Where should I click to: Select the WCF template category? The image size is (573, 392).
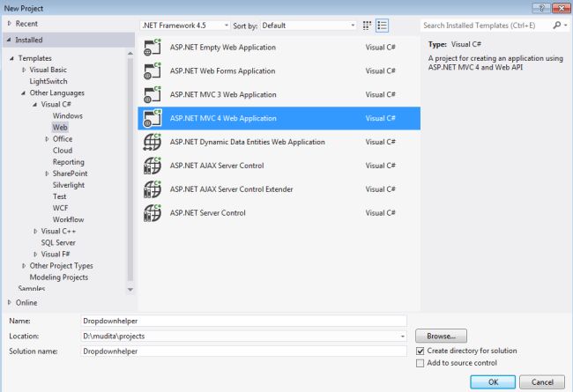(60, 208)
